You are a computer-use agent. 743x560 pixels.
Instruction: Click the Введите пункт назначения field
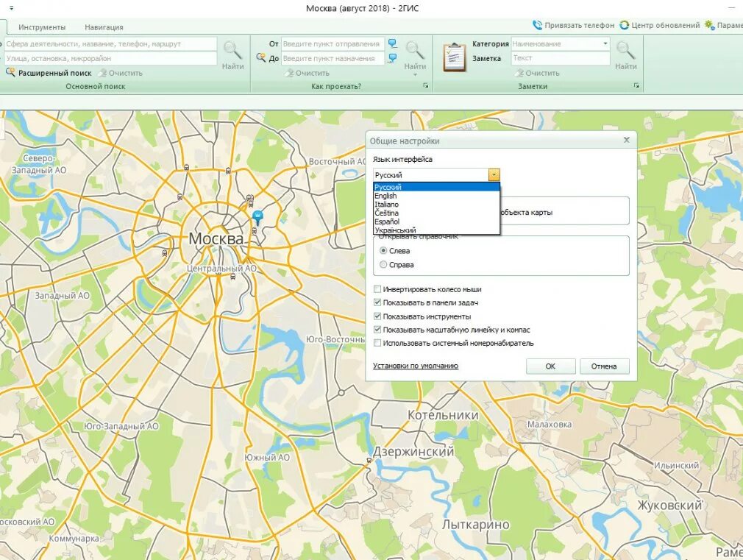pos(333,58)
